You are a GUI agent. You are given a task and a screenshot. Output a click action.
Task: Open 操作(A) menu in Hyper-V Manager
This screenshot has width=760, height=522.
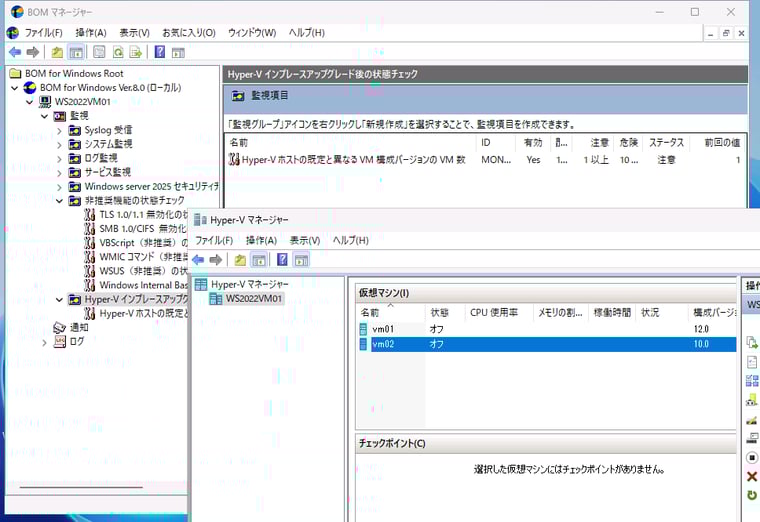(x=261, y=240)
